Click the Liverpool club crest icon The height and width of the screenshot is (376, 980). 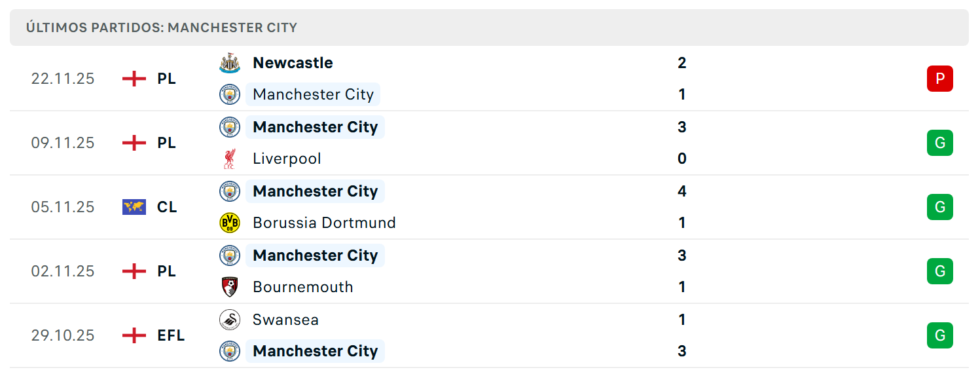pos(230,159)
